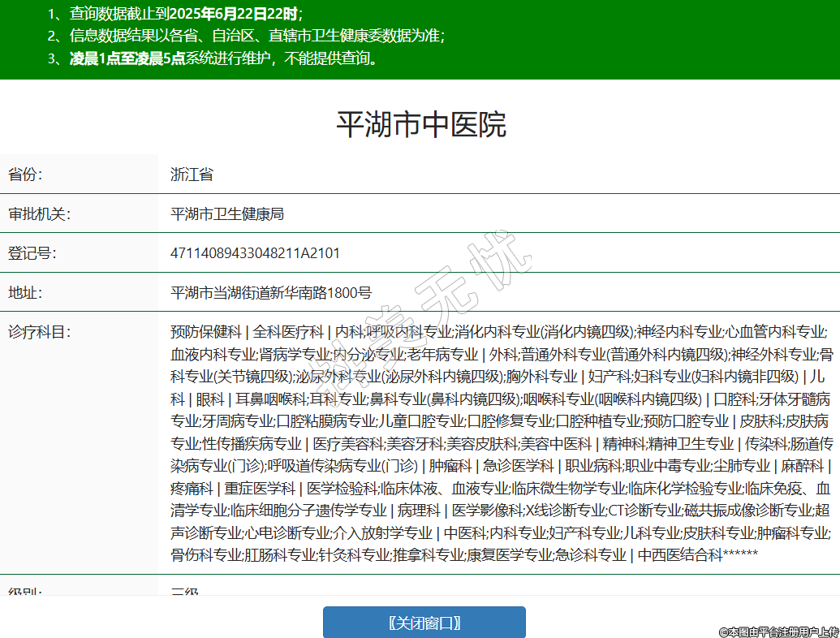Click the 登记号 field label
The height and width of the screenshot is (638, 840).
(x=32, y=253)
